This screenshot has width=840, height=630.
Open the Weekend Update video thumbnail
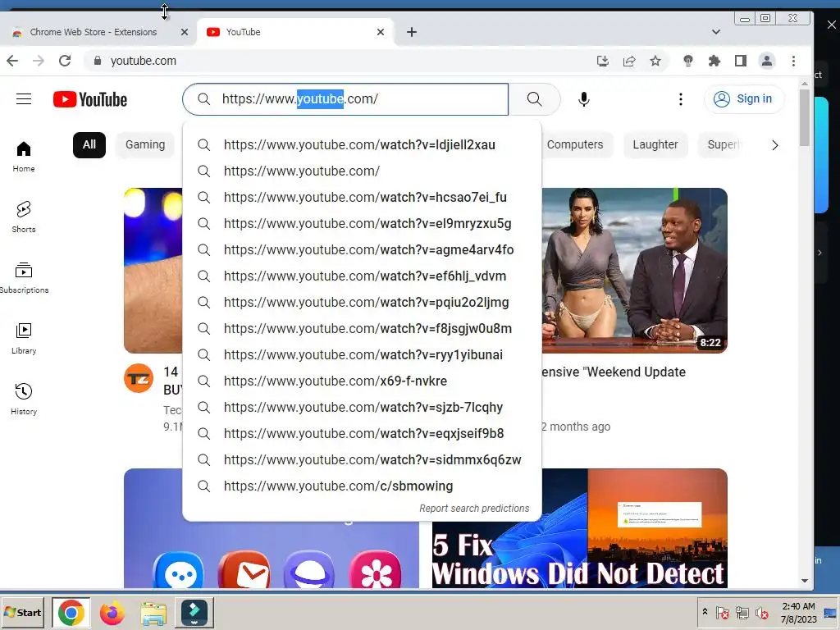(634, 271)
